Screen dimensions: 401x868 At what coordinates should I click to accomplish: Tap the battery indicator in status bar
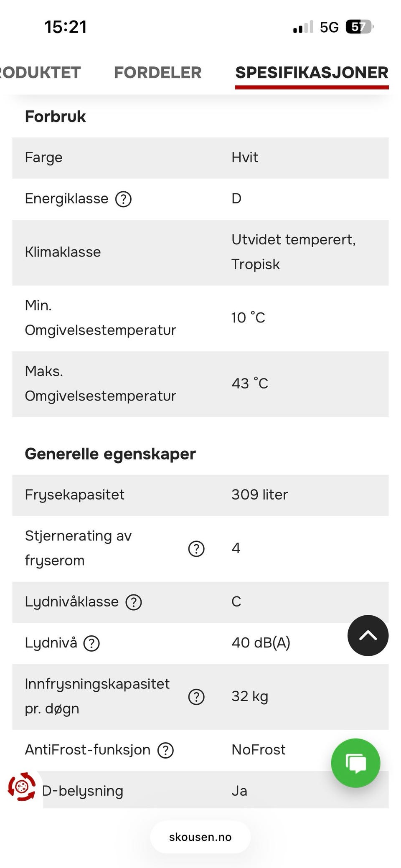[359, 27]
